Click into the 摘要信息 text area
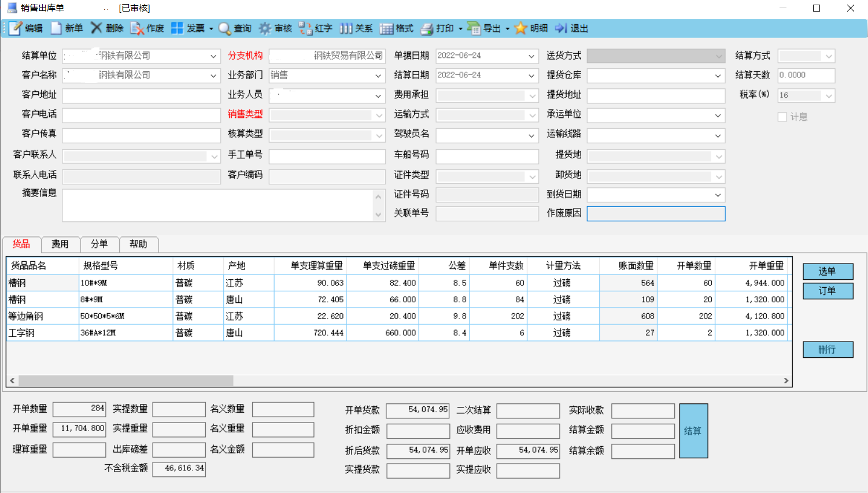Screen dimensions: 868x493 click(x=218, y=205)
